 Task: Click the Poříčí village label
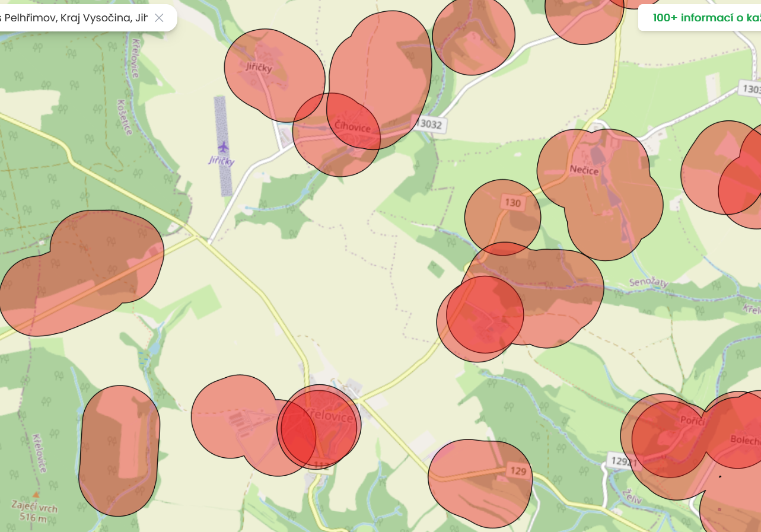[692, 422]
